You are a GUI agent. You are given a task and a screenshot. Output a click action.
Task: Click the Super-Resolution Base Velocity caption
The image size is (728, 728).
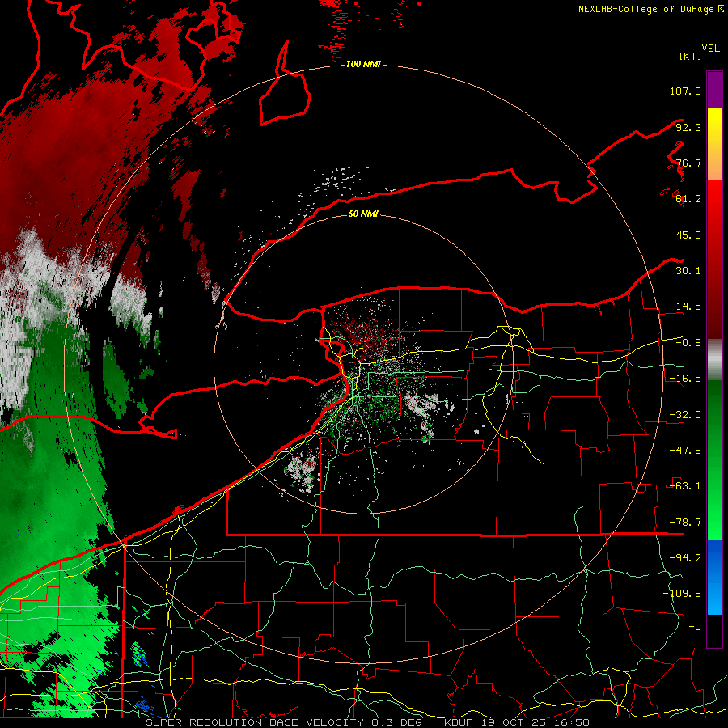click(x=368, y=722)
